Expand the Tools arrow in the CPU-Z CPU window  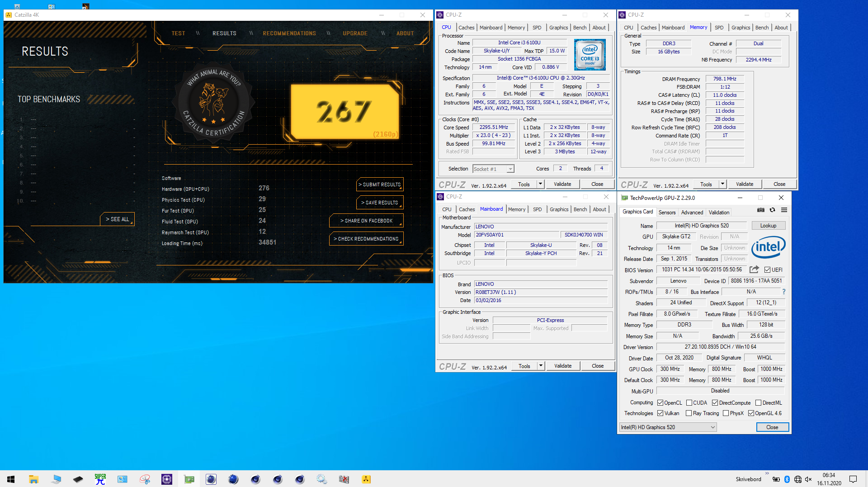coord(540,184)
